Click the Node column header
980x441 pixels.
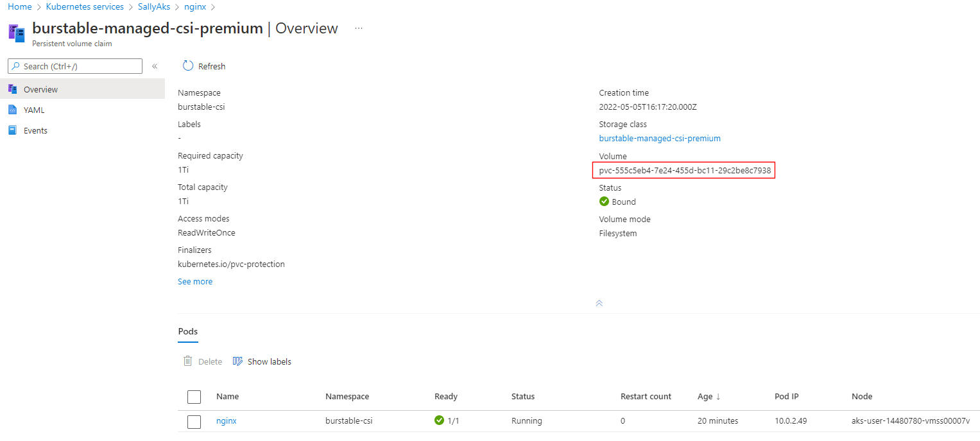pos(862,397)
